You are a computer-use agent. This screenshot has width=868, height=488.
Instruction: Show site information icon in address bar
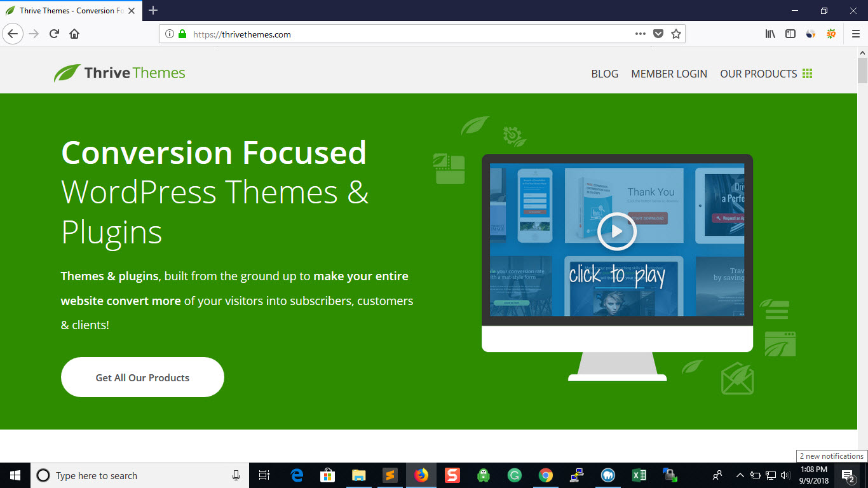point(170,34)
